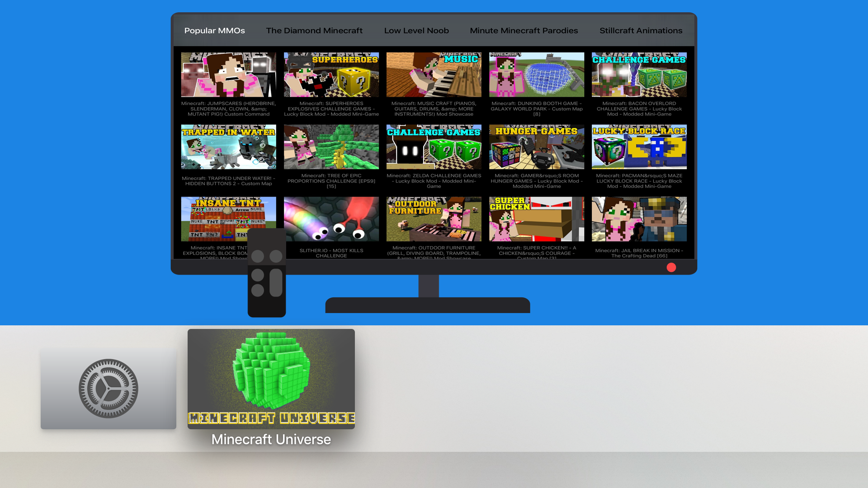Switch to Minute Minecraft Parodies tab
Image resolution: width=868 pixels, height=488 pixels.
524,31
